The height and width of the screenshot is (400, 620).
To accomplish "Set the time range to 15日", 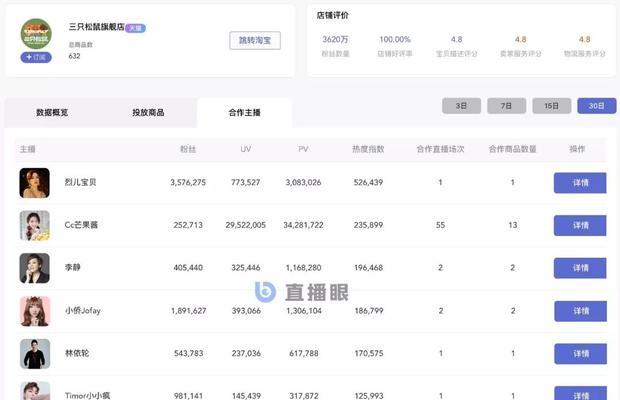I will point(552,106).
